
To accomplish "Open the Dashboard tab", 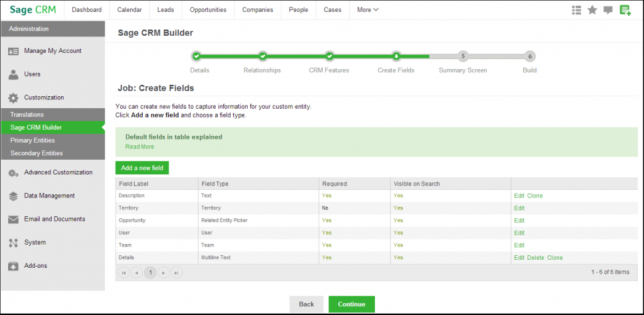I will [x=87, y=10].
